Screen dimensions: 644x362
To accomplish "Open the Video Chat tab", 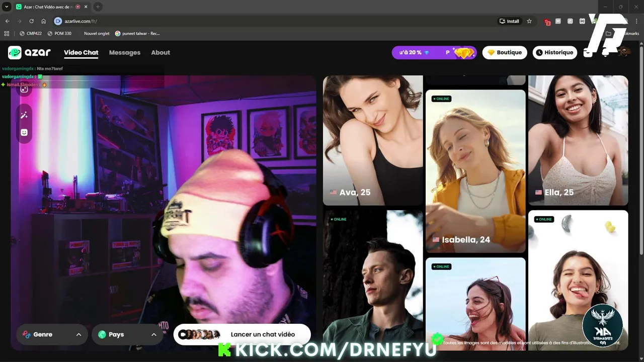I will tap(81, 52).
